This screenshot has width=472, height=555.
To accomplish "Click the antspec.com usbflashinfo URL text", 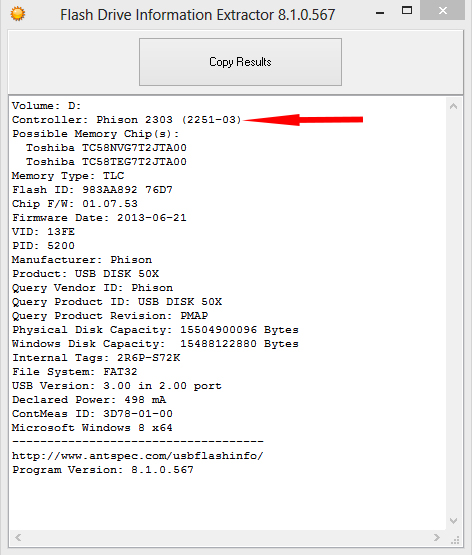I will 138,456.
